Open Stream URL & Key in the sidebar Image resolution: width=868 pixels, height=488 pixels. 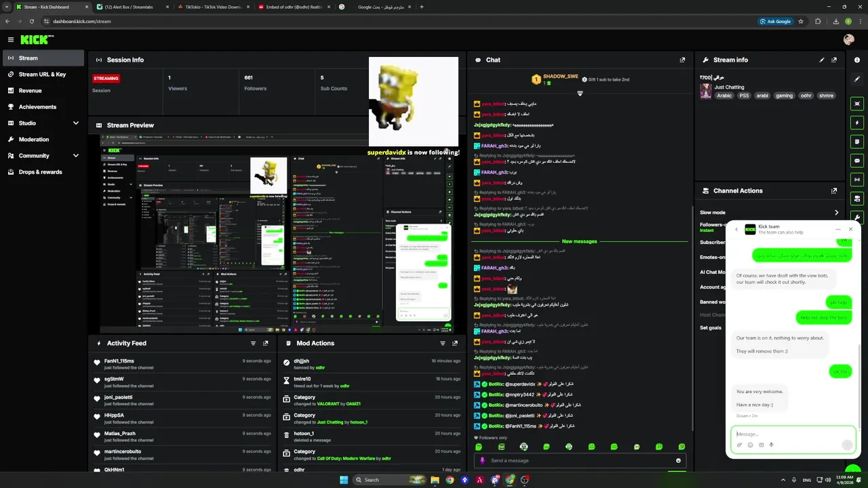click(x=42, y=75)
